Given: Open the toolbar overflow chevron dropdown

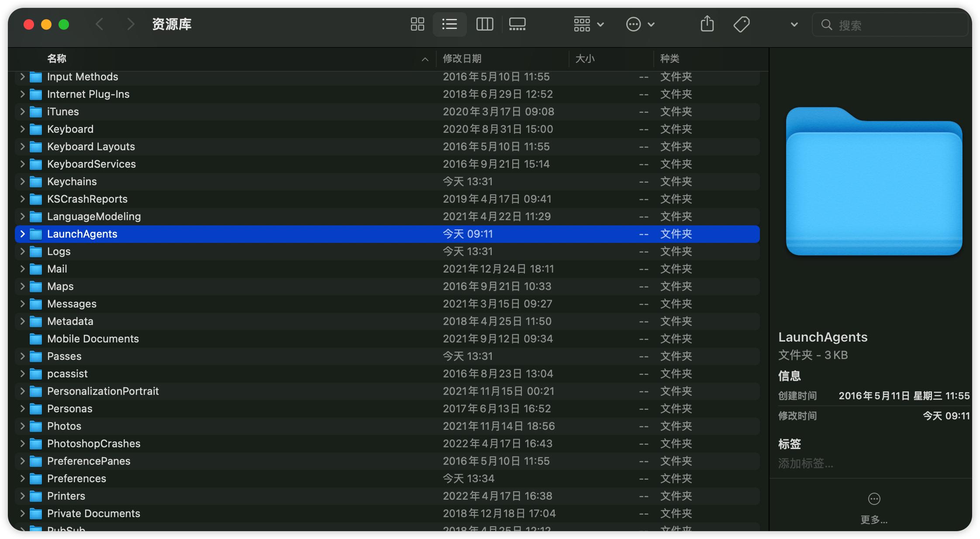Looking at the screenshot, I should (794, 24).
